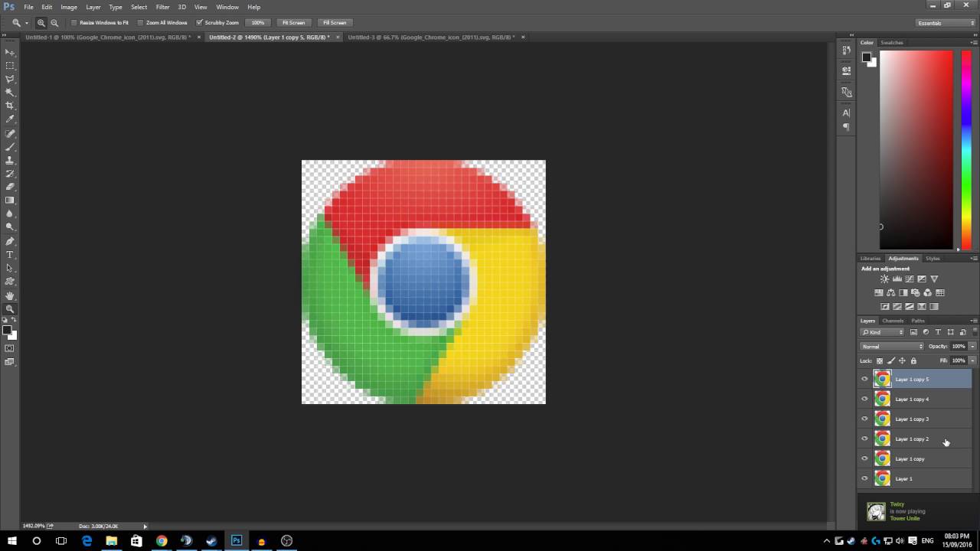Click the zoom out magnifier option
Viewport: 980px width, 551px height.
tap(54, 23)
